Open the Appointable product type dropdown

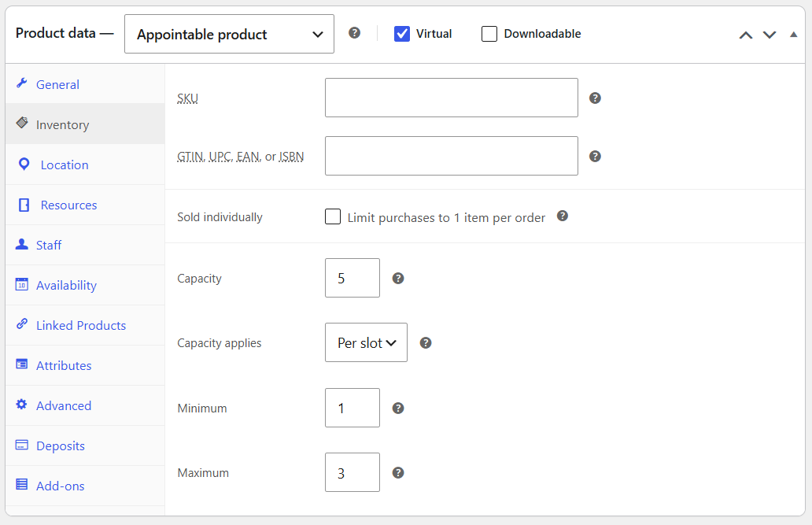pyautogui.click(x=230, y=34)
